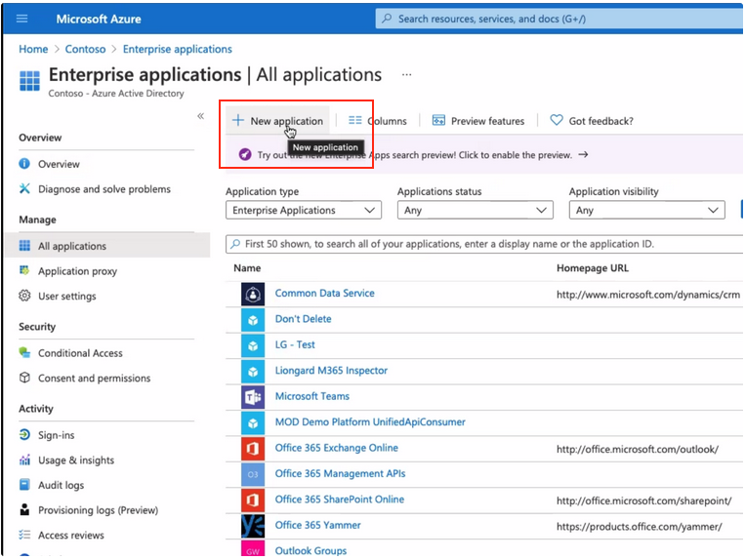This screenshot has height=560, width=745.
Task: Click the Provisioning logs person icon
Action: 24,509
